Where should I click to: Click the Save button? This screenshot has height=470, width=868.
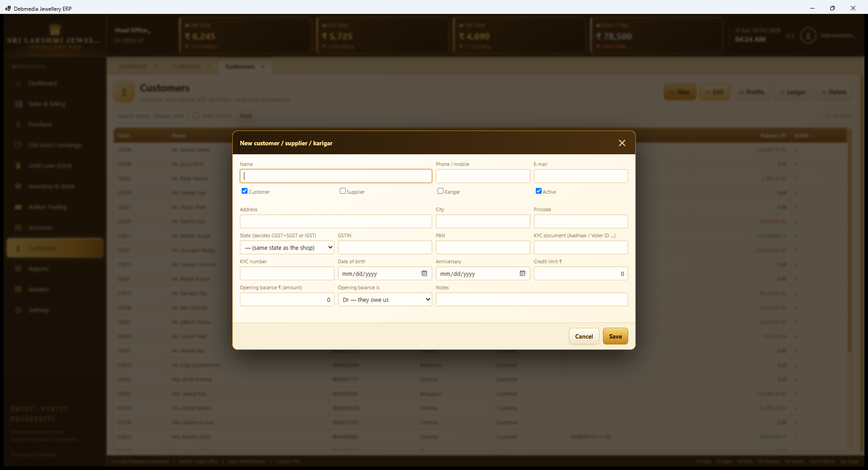click(615, 336)
